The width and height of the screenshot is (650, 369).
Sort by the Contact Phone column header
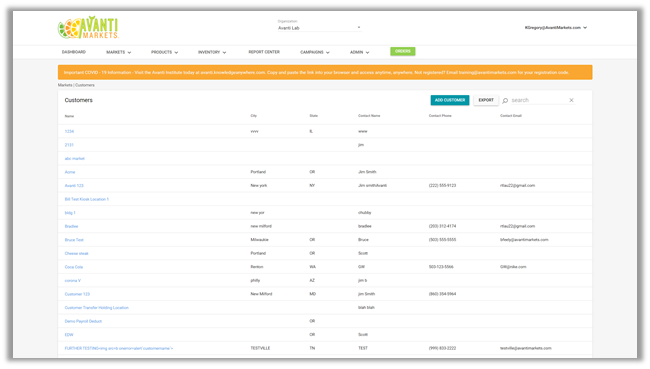tap(440, 116)
